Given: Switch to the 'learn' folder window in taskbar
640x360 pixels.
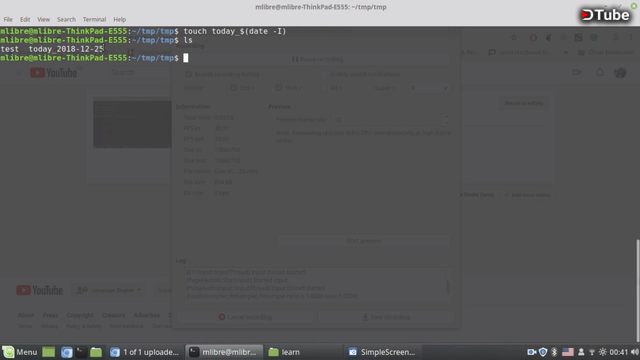Looking at the screenshot, I should pos(304,352).
